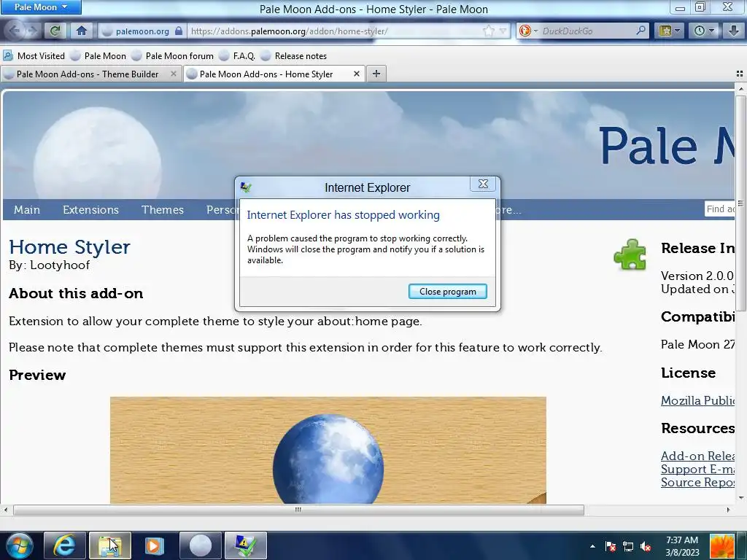Open the crash report taskbar item
The image size is (747, 560).
point(245,545)
